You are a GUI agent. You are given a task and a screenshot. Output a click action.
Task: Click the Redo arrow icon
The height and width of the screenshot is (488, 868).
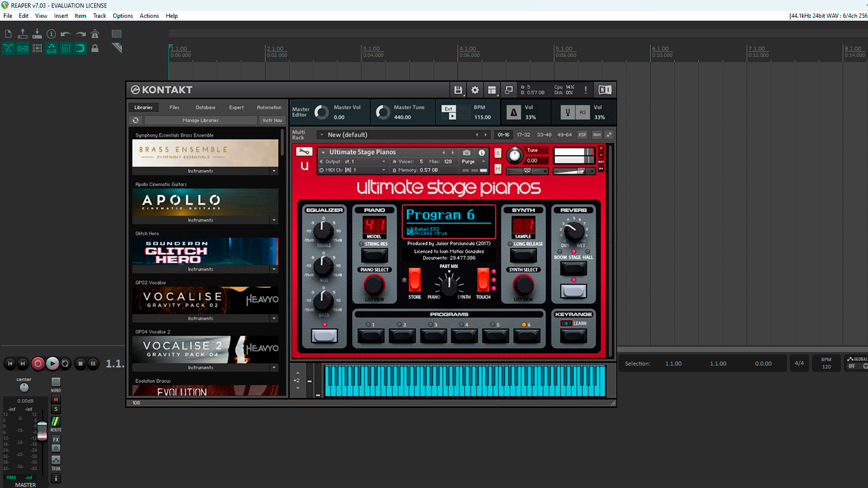[x=81, y=34]
